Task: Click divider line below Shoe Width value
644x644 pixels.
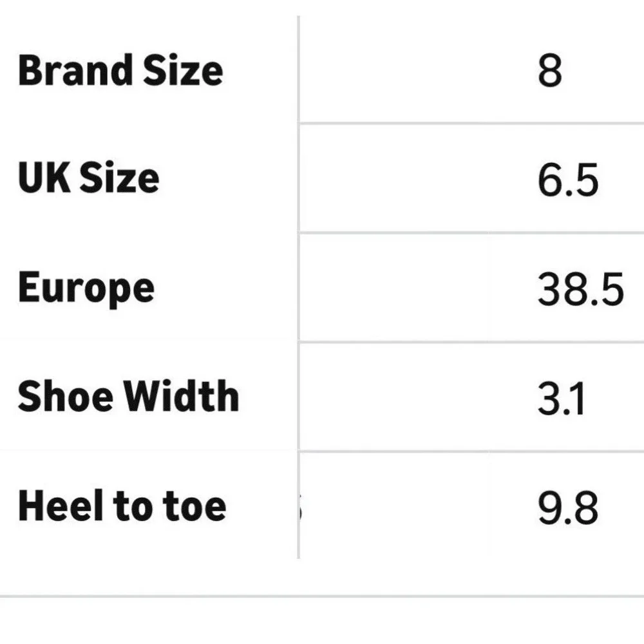Action: tap(471, 451)
